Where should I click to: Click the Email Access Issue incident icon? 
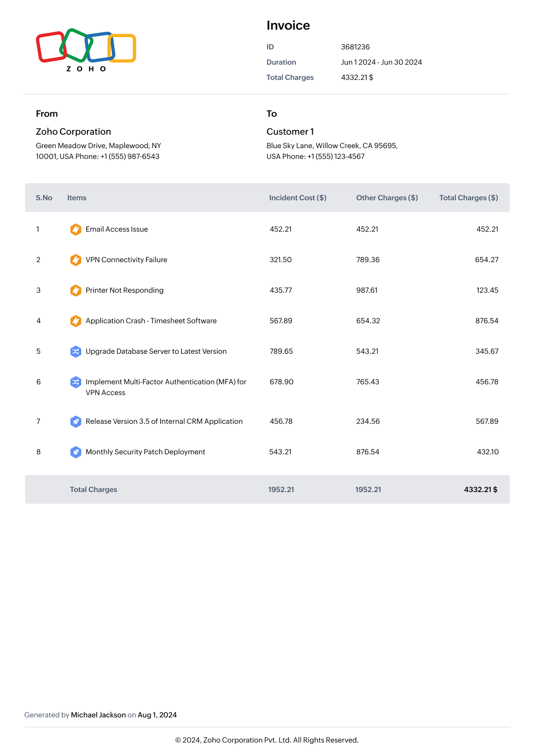76,229
